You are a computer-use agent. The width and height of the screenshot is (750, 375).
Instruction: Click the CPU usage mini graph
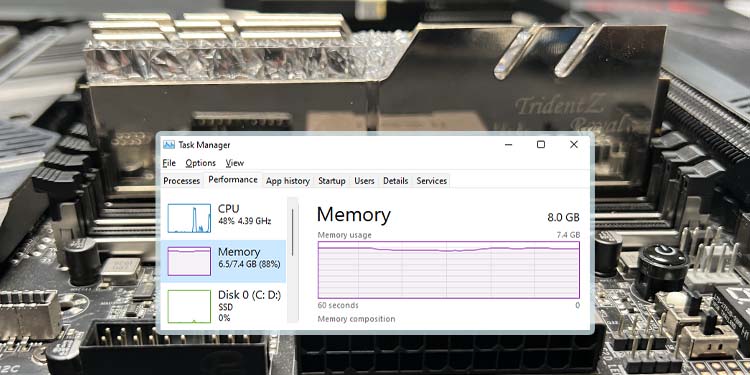[189, 218]
